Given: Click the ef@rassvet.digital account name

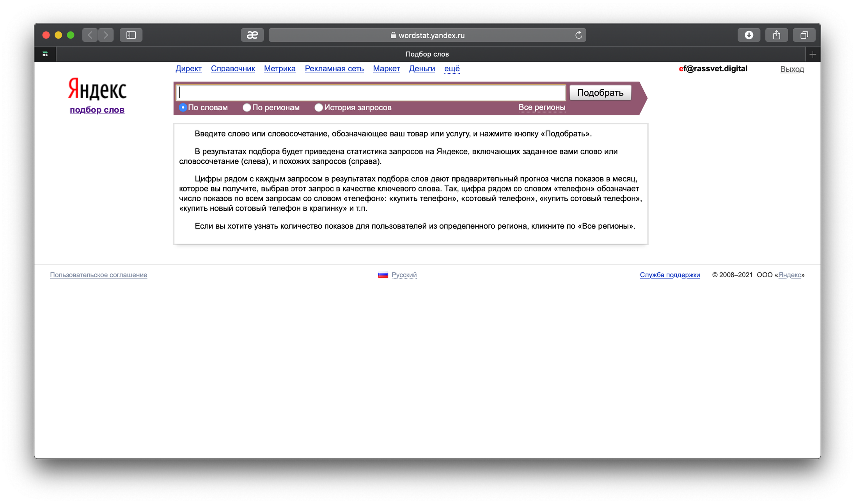Looking at the screenshot, I should [x=713, y=69].
